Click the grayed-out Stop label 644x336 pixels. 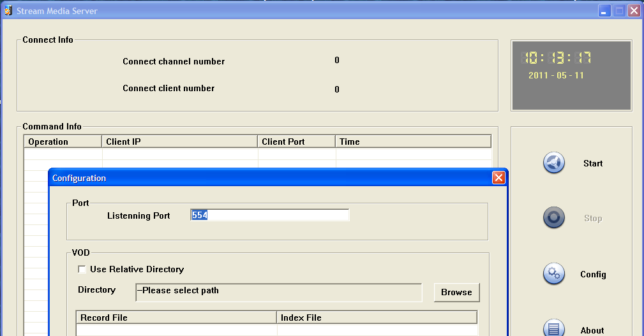pyautogui.click(x=593, y=218)
